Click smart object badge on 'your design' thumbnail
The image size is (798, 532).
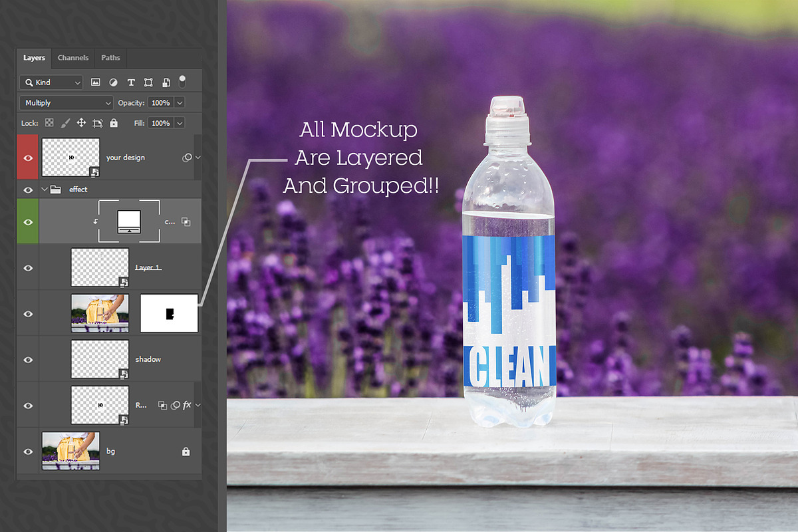pos(95,172)
